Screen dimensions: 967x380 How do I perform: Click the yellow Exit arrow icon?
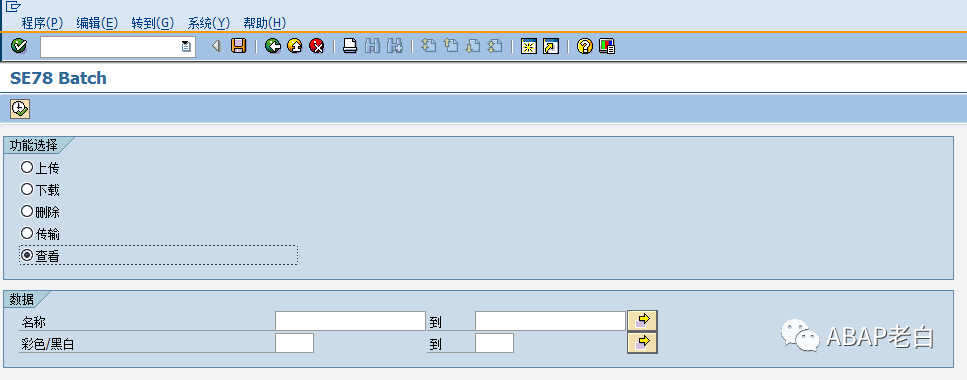295,46
